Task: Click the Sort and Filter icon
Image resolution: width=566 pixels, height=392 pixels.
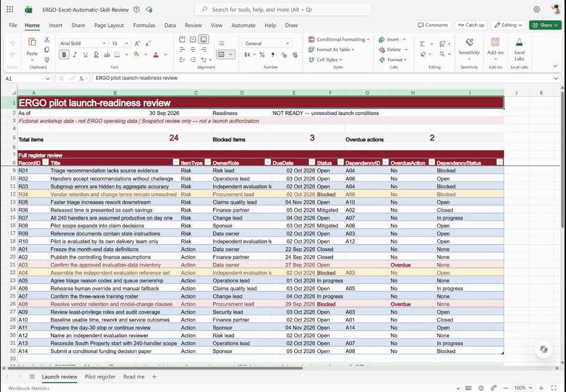Action: coord(442,44)
